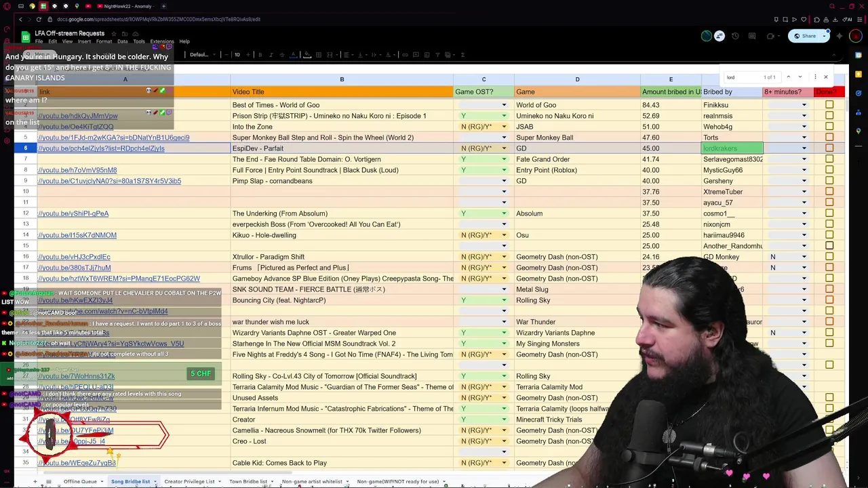Image resolution: width=868 pixels, height=488 pixels.
Task: Open the Extensions menu
Action: (162, 41)
